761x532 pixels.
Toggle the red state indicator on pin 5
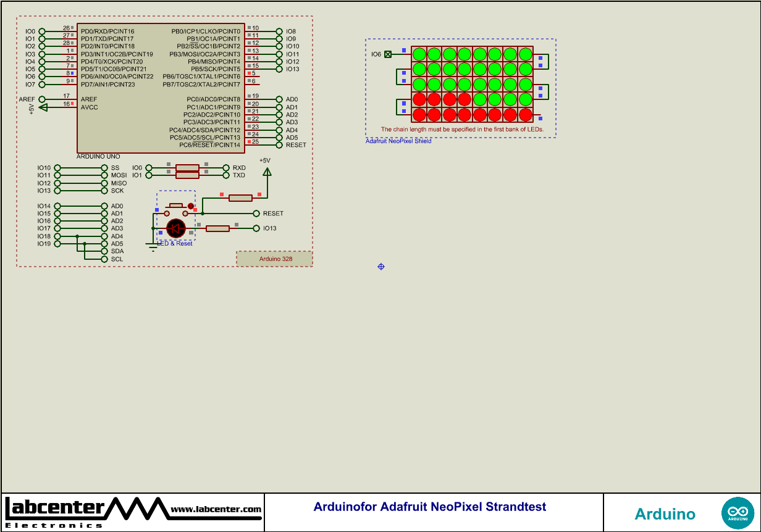249,73
